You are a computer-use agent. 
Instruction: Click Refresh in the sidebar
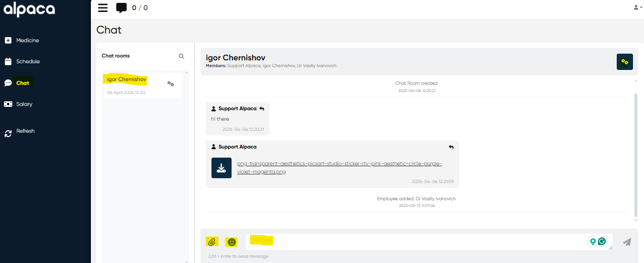click(x=25, y=131)
